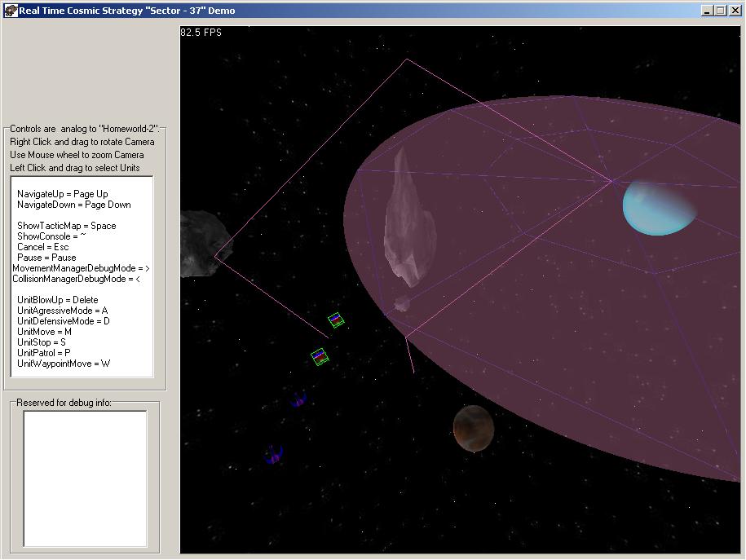Click the 'Pause = Pause' line
Screen dimensions: 746x560
tap(46, 258)
